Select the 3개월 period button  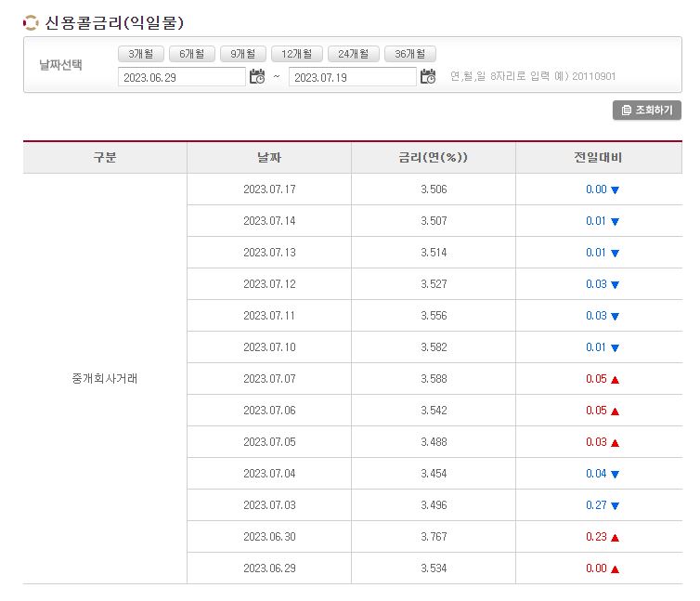tap(141, 54)
